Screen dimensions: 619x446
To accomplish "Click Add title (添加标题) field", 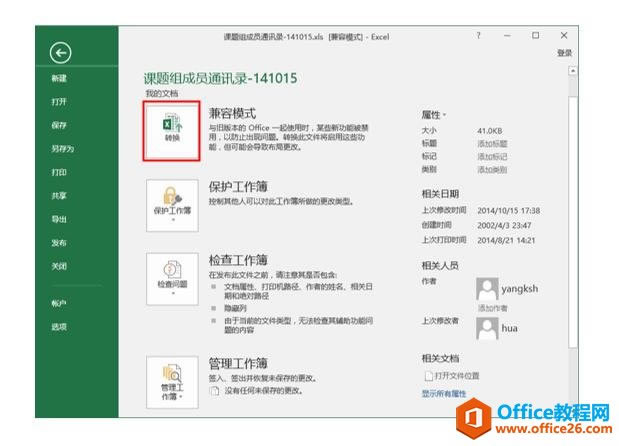I will pos(492,144).
